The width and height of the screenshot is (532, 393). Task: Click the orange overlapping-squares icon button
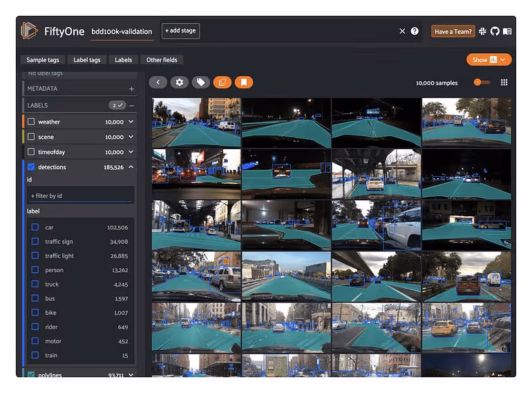click(x=222, y=82)
